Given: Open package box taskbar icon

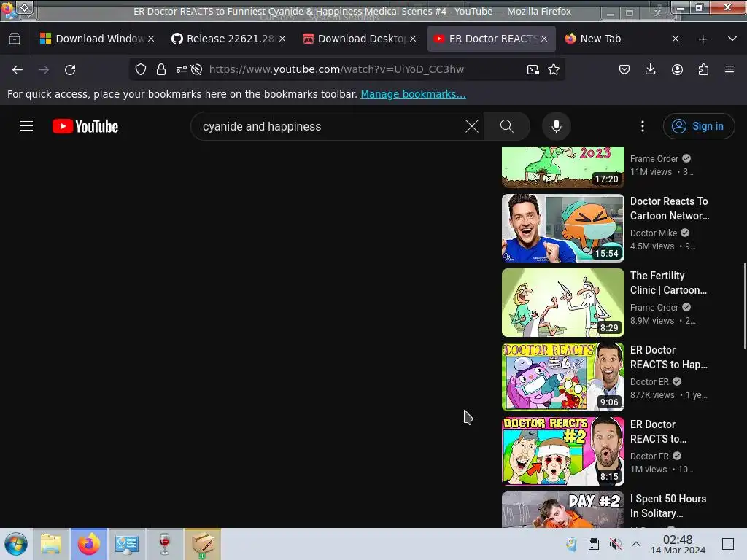Looking at the screenshot, I should point(203,544).
